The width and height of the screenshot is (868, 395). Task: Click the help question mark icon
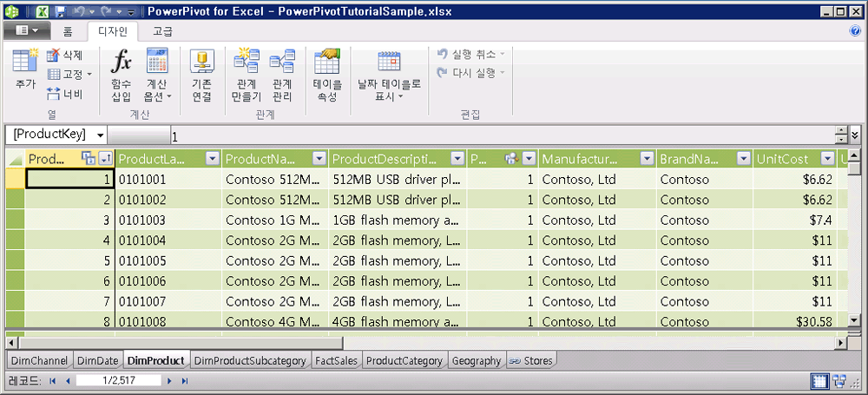pyautogui.click(x=855, y=31)
